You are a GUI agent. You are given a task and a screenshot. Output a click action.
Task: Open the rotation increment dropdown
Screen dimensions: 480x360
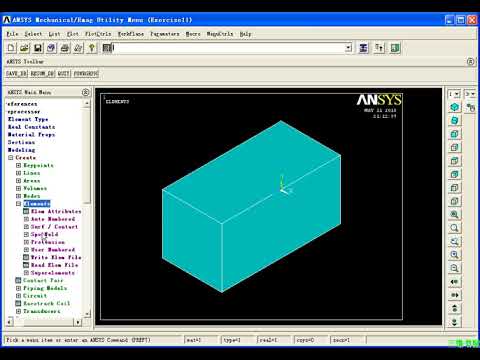click(x=470, y=94)
